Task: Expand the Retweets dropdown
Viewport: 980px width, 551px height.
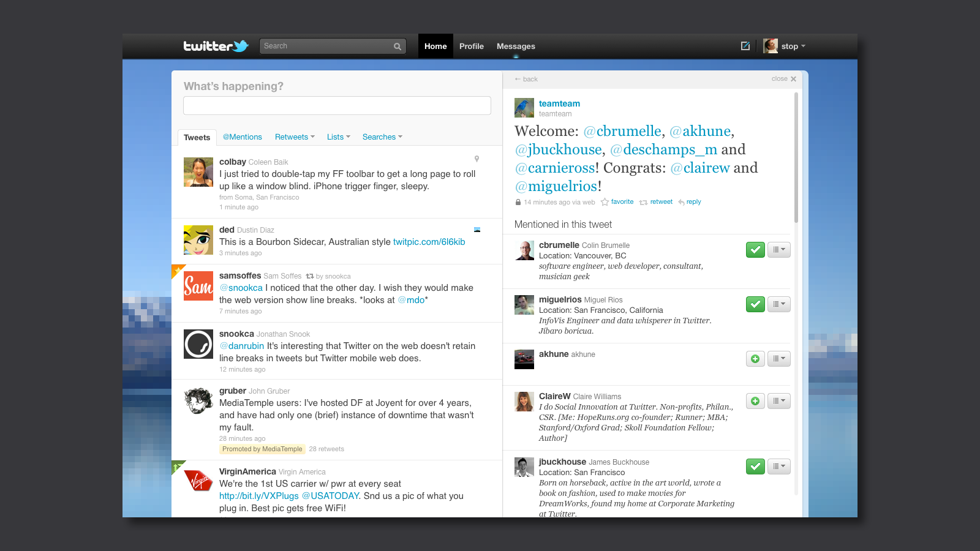Action: tap(295, 137)
